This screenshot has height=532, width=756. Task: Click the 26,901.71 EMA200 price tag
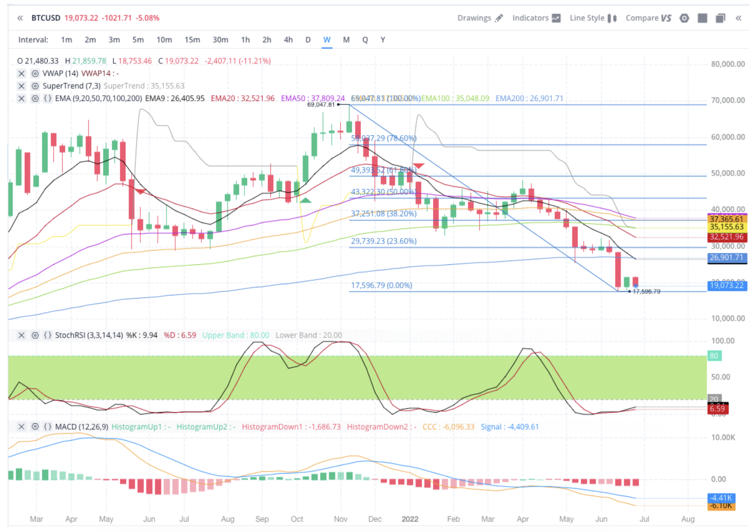[x=727, y=257]
